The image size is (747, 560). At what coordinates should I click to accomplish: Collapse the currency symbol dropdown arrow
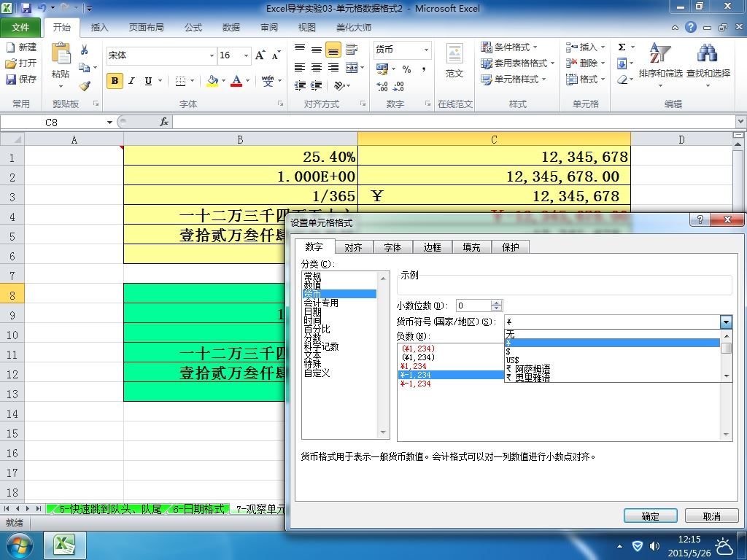[726, 322]
